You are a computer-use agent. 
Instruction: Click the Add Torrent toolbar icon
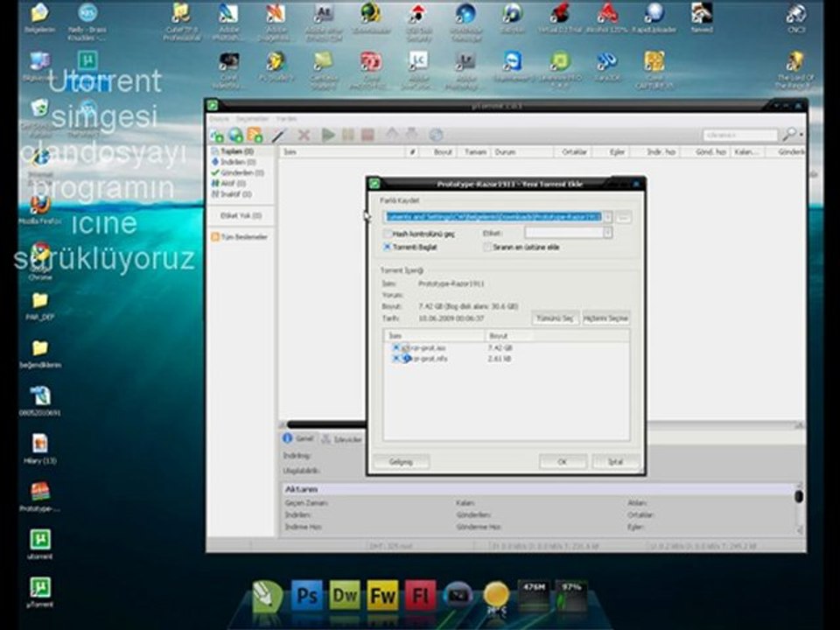(x=216, y=135)
